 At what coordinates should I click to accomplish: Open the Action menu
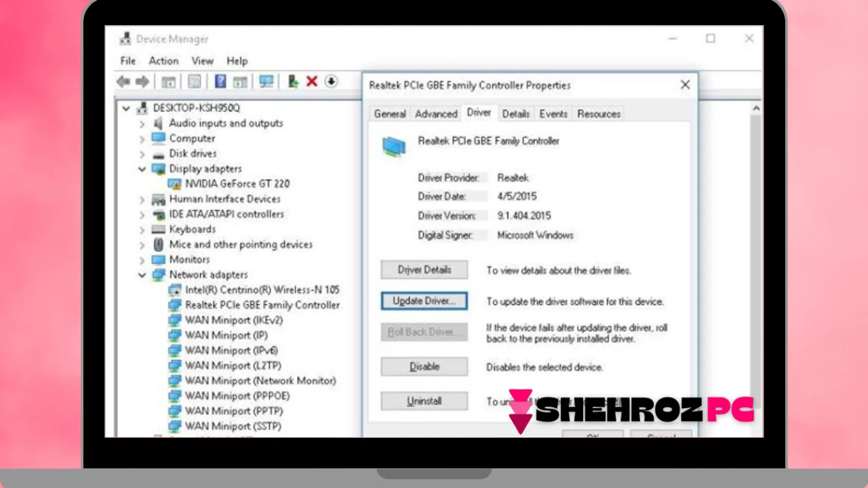tap(163, 61)
